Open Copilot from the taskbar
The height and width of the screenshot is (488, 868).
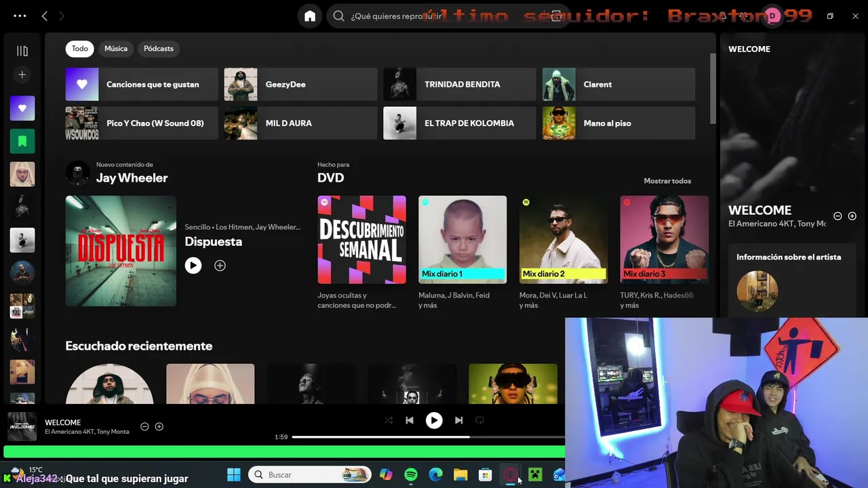(386, 474)
